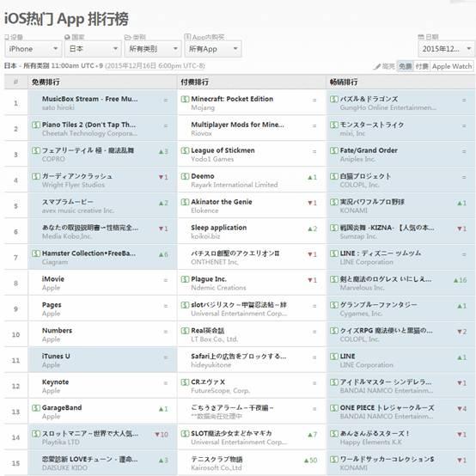The image size is (476, 476).
Task: Open Fate/Grand Order entry
Action: pyautogui.click(x=369, y=150)
